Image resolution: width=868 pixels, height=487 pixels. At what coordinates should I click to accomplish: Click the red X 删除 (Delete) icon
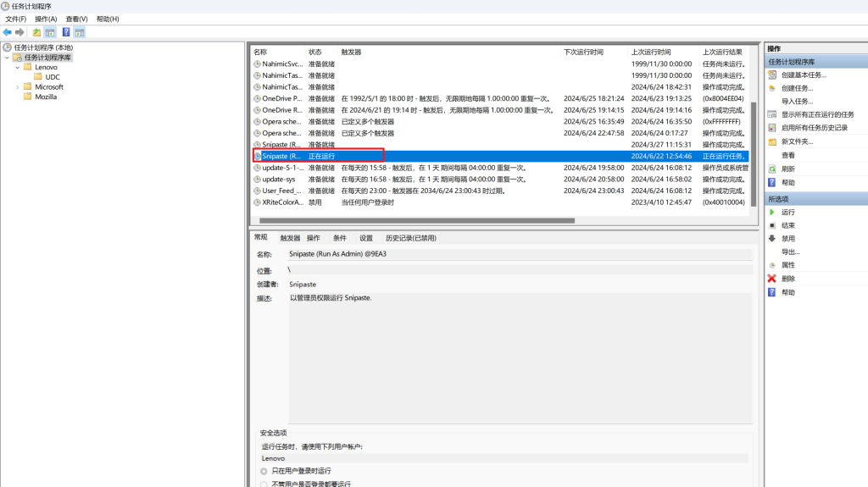click(x=771, y=279)
